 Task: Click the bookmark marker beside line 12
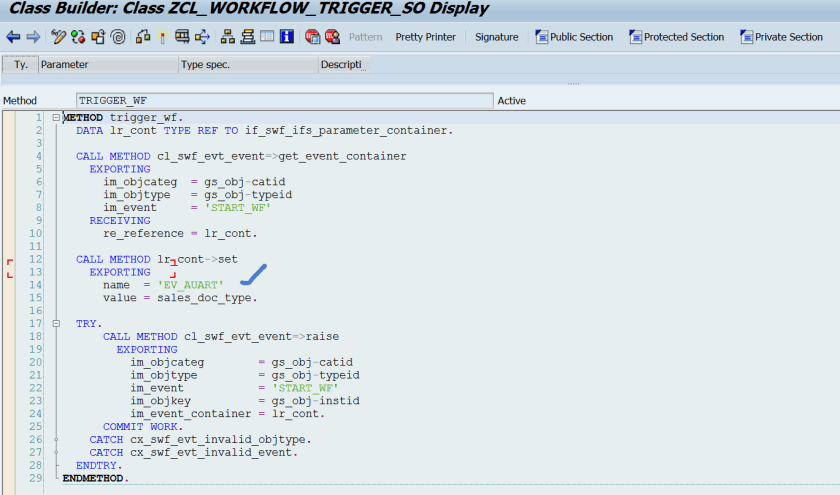coord(10,266)
